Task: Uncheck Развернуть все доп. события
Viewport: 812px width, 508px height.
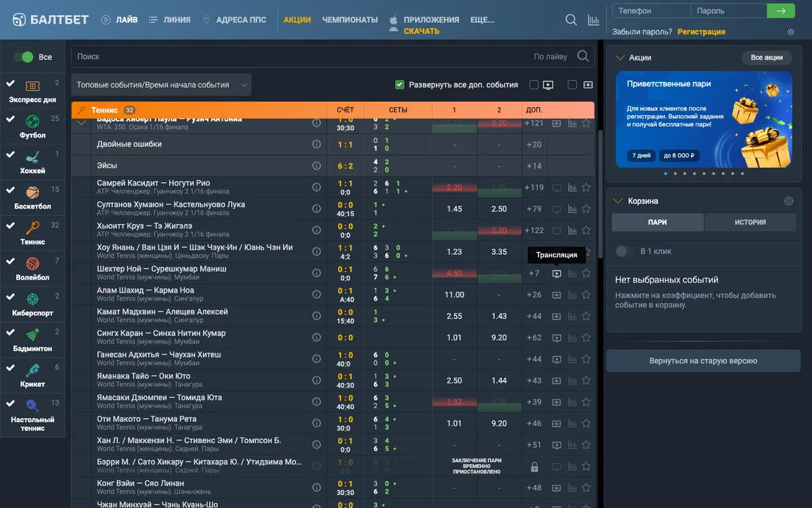Action: 400,85
